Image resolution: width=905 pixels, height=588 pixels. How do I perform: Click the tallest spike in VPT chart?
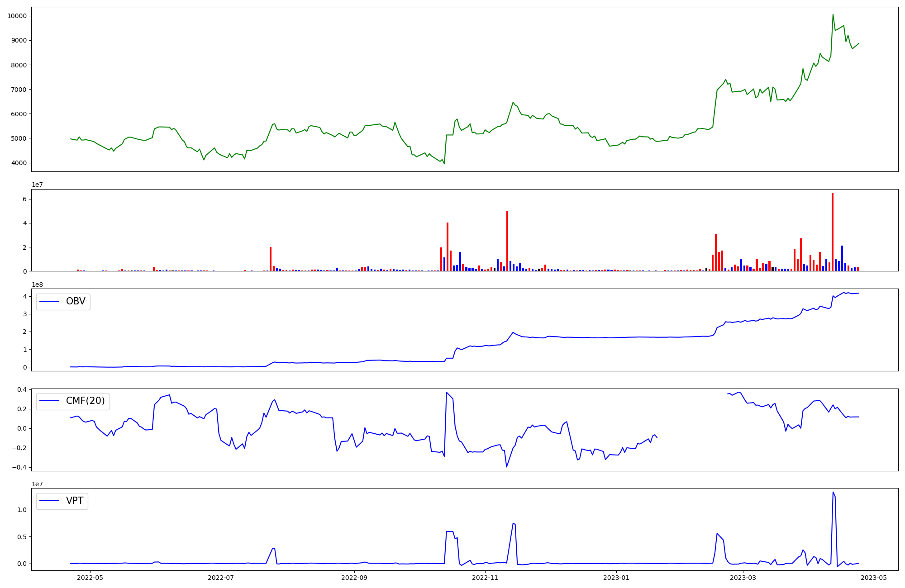click(833, 493)
